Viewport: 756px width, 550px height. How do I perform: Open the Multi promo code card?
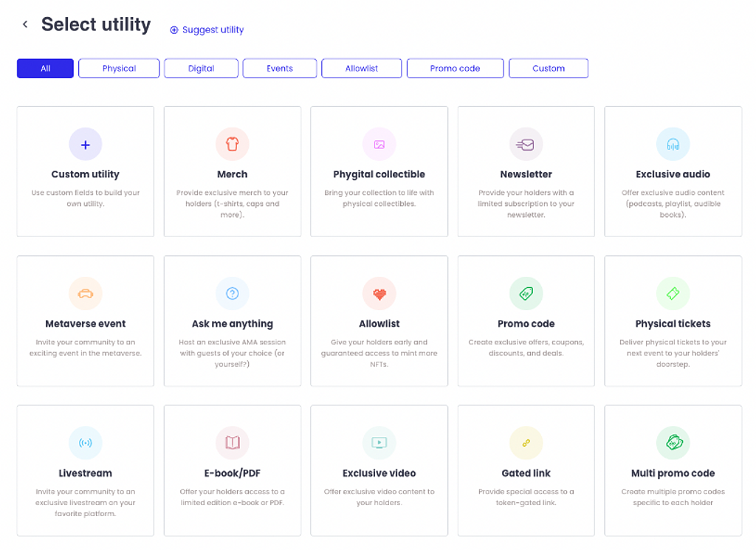tap(673, 470)
